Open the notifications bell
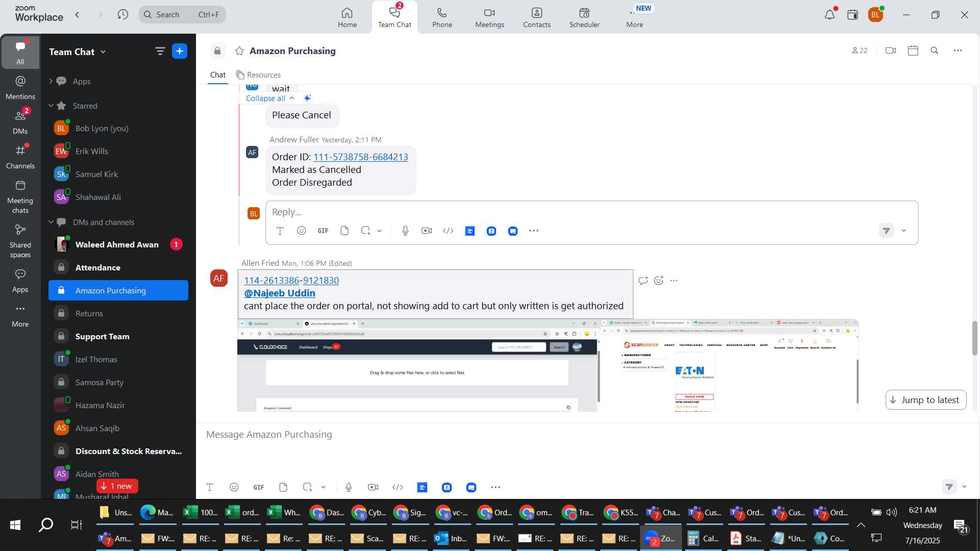 [x=829, y=15]
